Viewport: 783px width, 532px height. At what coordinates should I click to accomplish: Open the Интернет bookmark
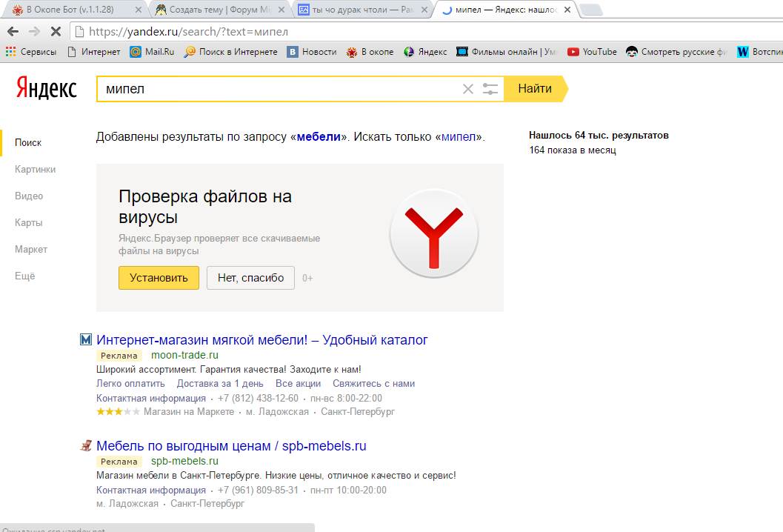pos(94,51)
